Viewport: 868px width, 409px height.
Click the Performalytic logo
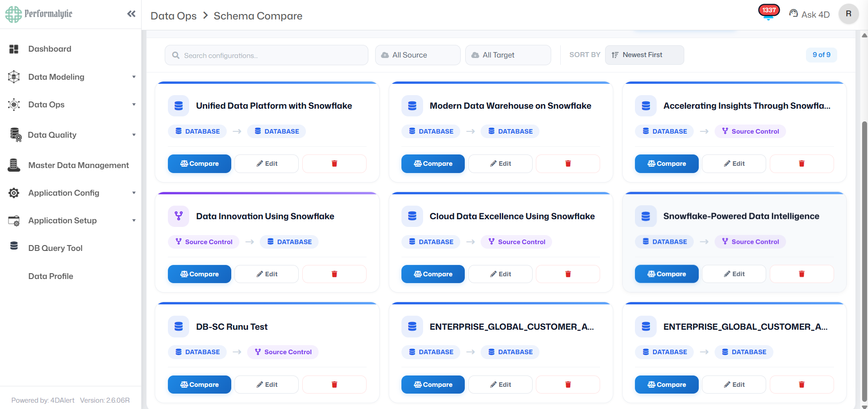(x=39, y=14)
